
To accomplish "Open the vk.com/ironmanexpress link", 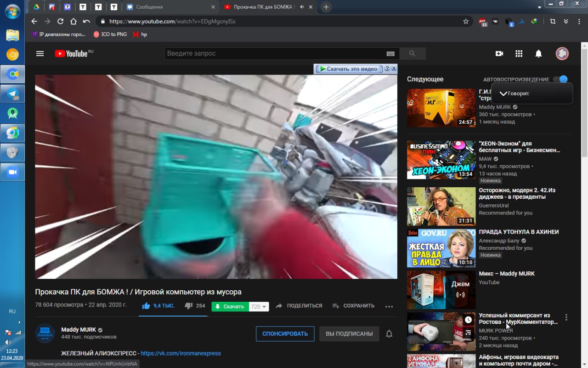I will [x=181, y=353].
